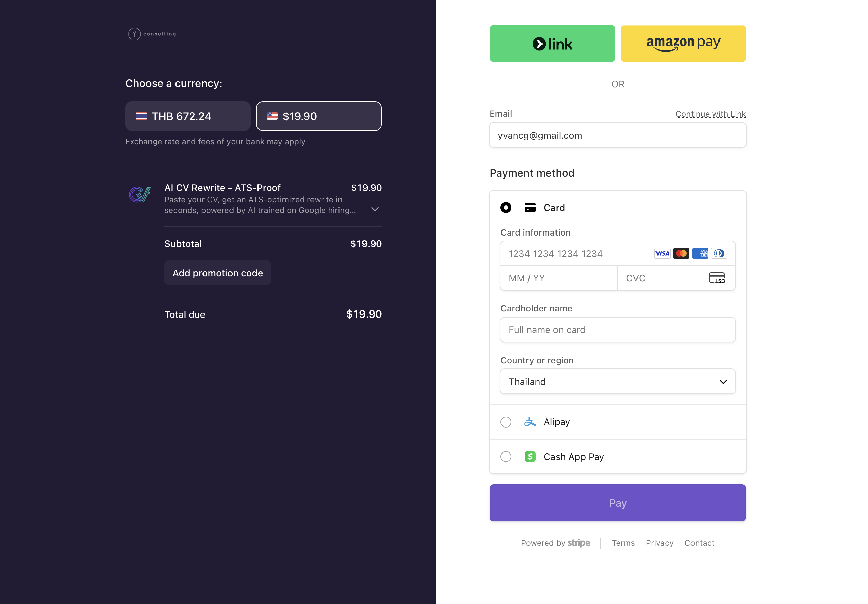
Task: Click the AI CV Rewrite product icon
Action: [139, 195]
